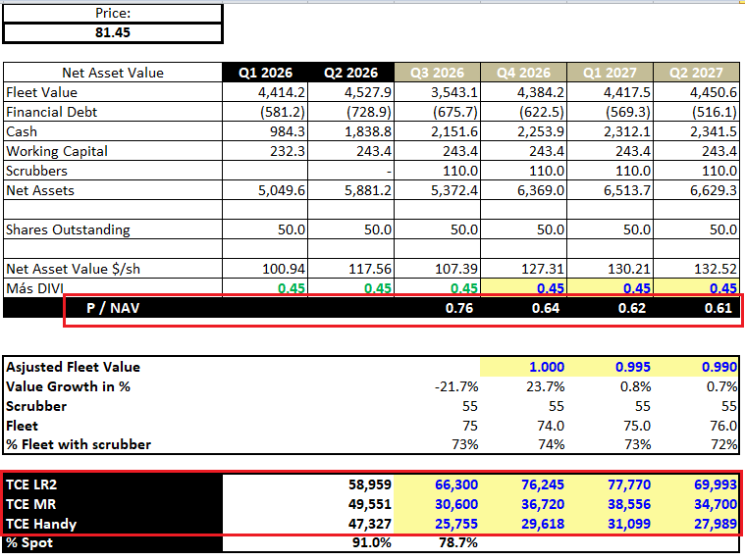The width and height of the screenshot is (745, 560).
Task: Select the Cash row label
Action: click(x=113, y=131)
